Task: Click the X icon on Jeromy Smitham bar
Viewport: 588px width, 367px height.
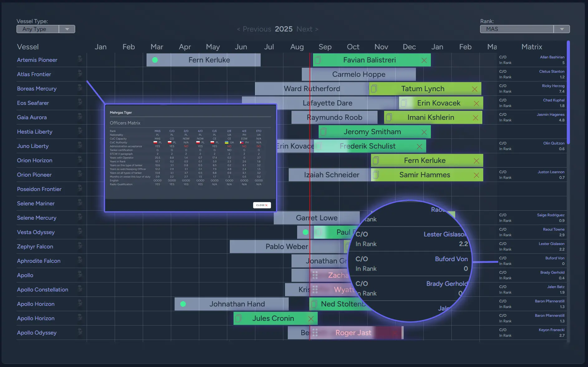Action: tap(424, 132)
